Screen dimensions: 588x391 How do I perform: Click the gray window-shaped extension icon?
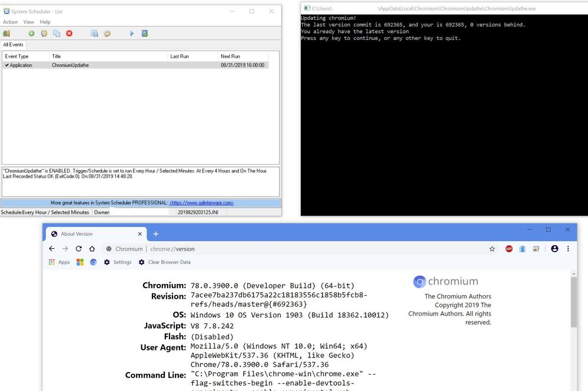pos(536,249)
